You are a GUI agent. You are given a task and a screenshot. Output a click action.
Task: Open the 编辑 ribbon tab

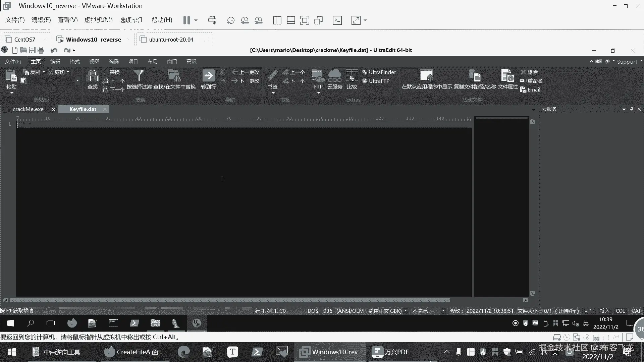55,61
